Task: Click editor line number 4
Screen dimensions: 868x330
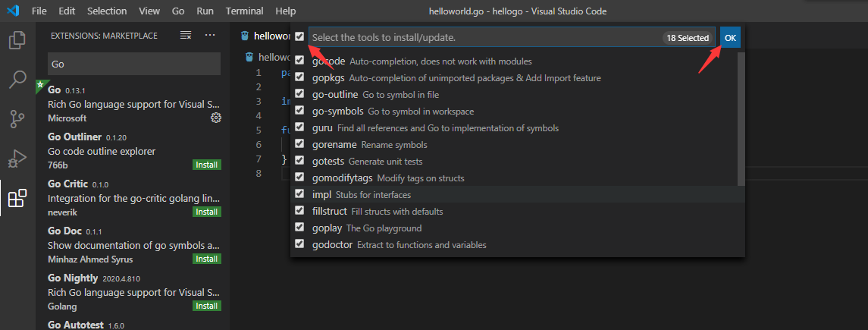Action: tap(259, 116)
